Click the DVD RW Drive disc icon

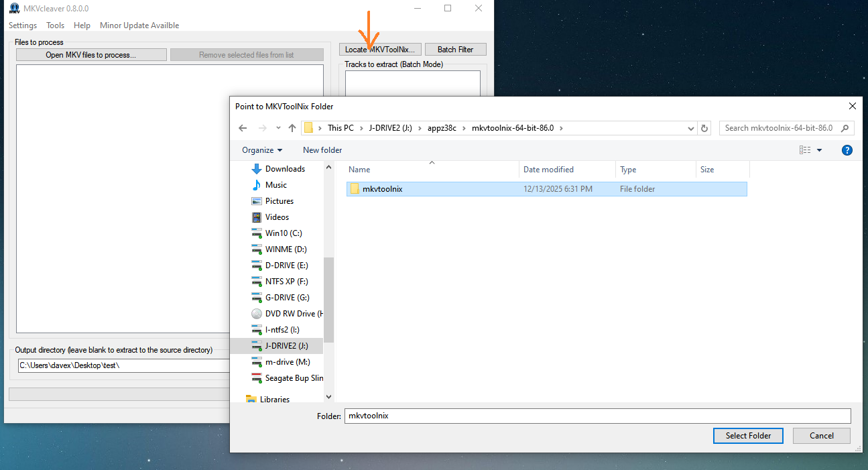coord(257,314)
